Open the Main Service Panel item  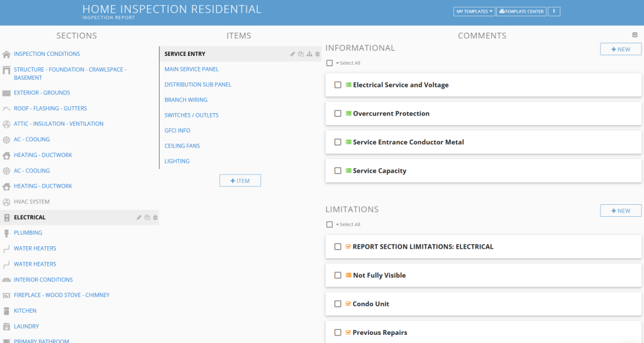coord(192,69)
